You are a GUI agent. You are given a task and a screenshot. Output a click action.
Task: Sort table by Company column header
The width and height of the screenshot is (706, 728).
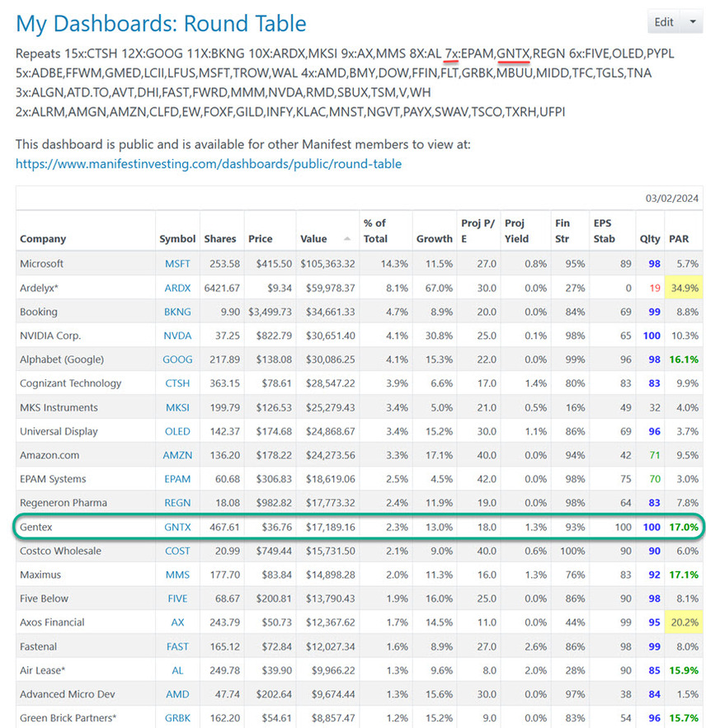tap(43, 238)
